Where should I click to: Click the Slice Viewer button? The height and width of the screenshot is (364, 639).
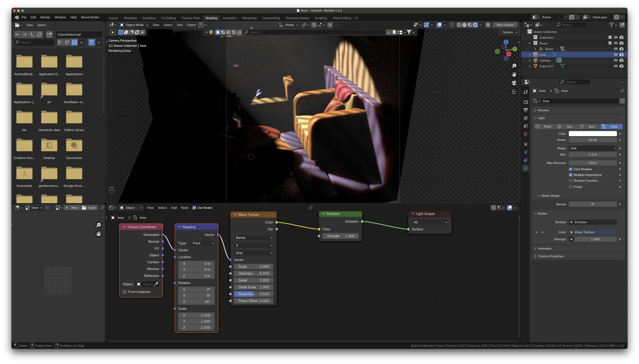pos(505,25)
